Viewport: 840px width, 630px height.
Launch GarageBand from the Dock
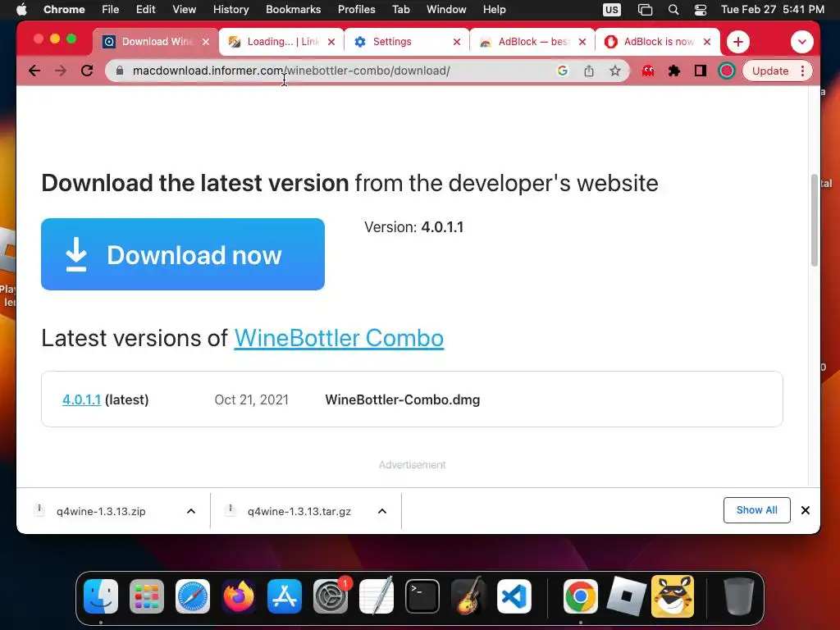(x=468, y=596)
